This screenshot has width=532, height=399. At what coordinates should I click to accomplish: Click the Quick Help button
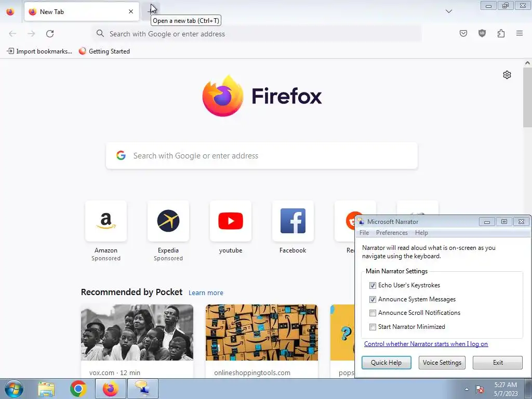pos(386,362)
